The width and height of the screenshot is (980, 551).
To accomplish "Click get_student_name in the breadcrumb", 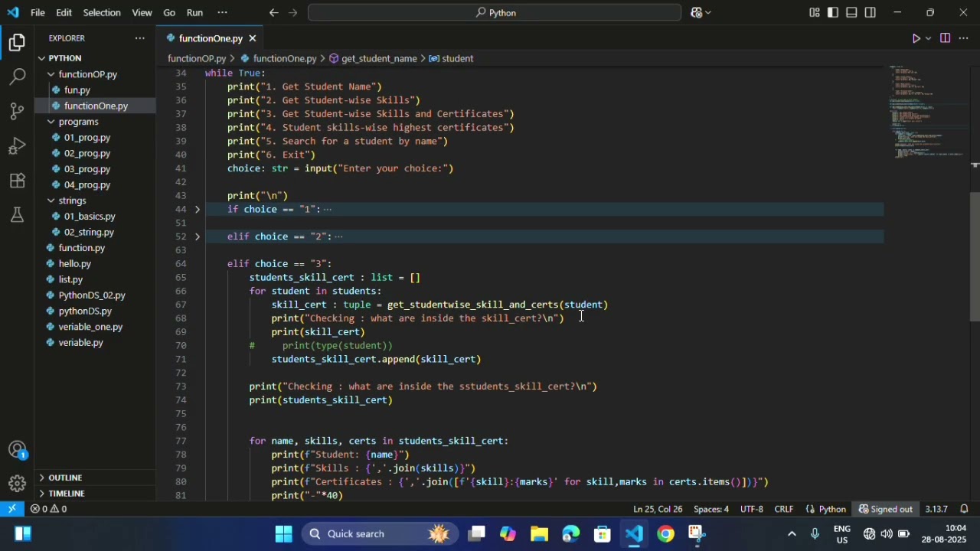I will tap(379, 58).
